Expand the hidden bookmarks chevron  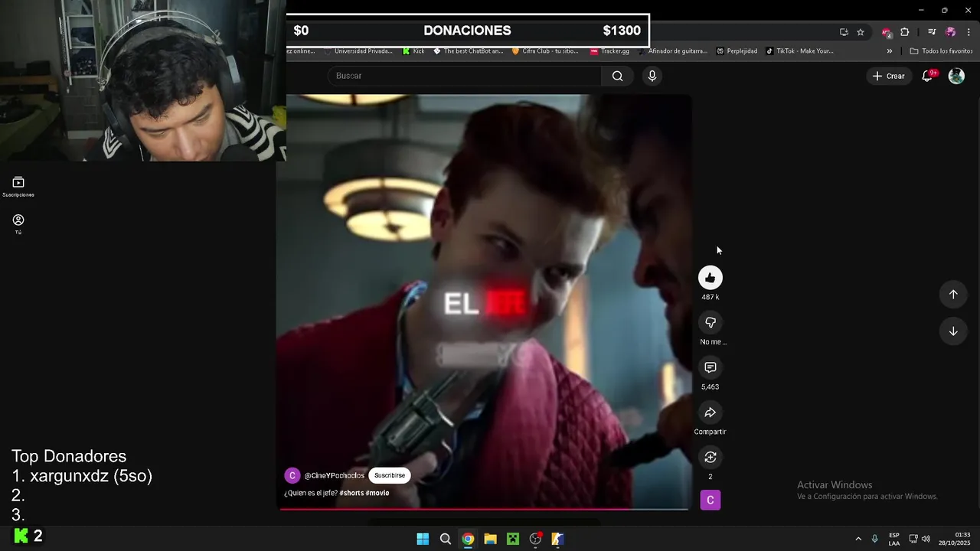point(890,51)
